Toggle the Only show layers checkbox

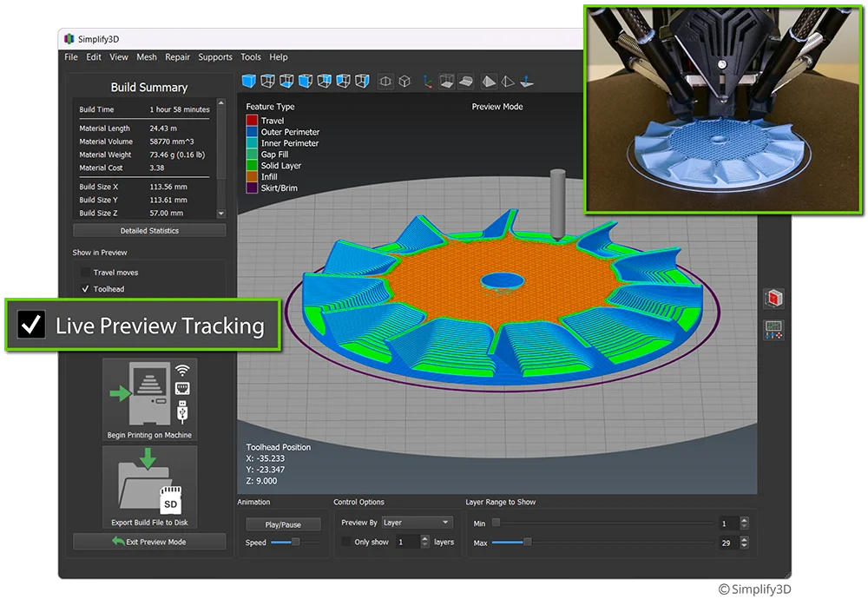pos(347,542)
